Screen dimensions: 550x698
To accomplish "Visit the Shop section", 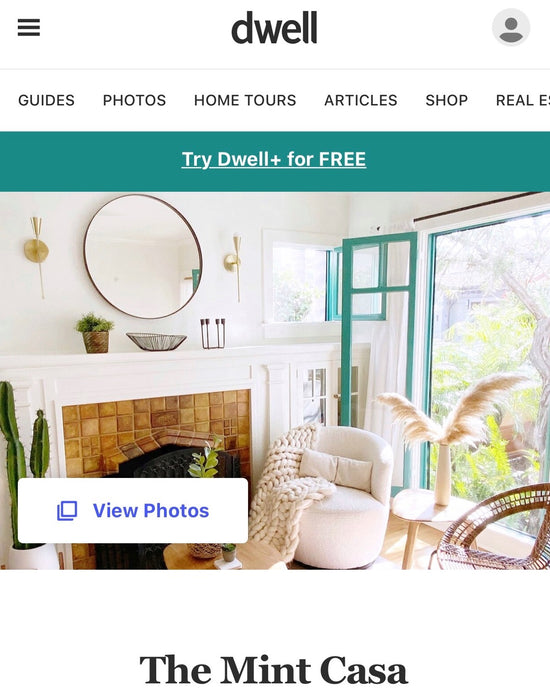I will (447, 100).
